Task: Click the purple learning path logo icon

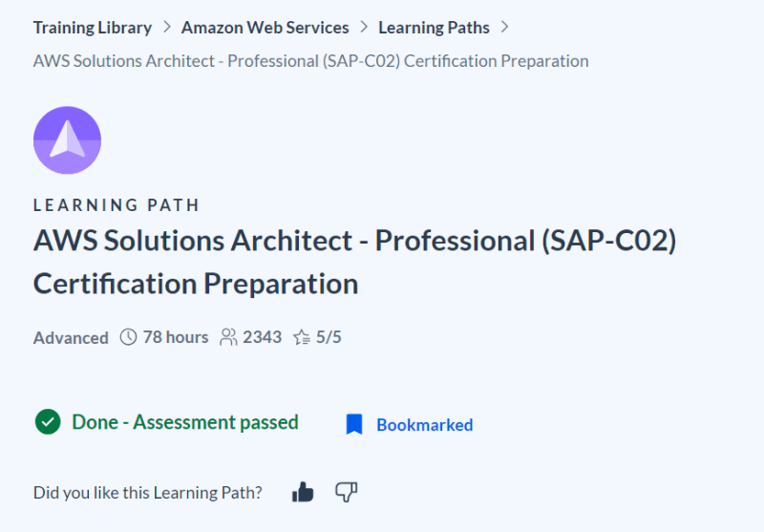Action: 67,140
